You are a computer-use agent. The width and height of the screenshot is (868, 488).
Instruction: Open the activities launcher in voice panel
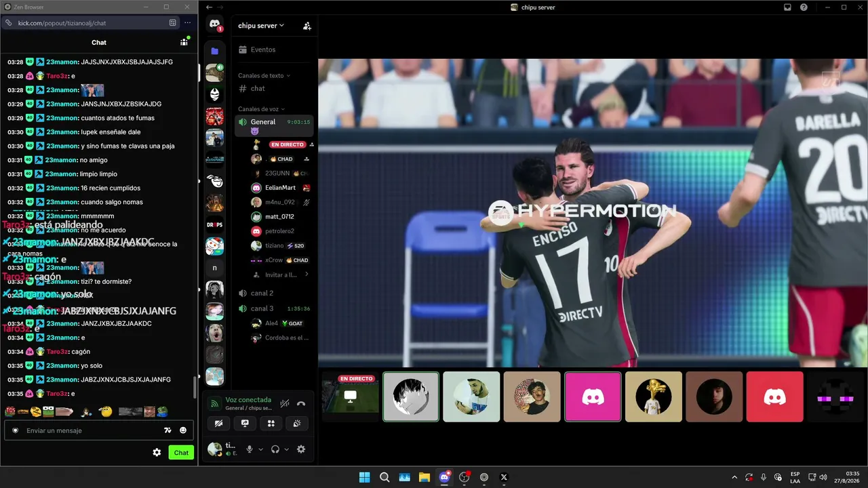(271, 423)
